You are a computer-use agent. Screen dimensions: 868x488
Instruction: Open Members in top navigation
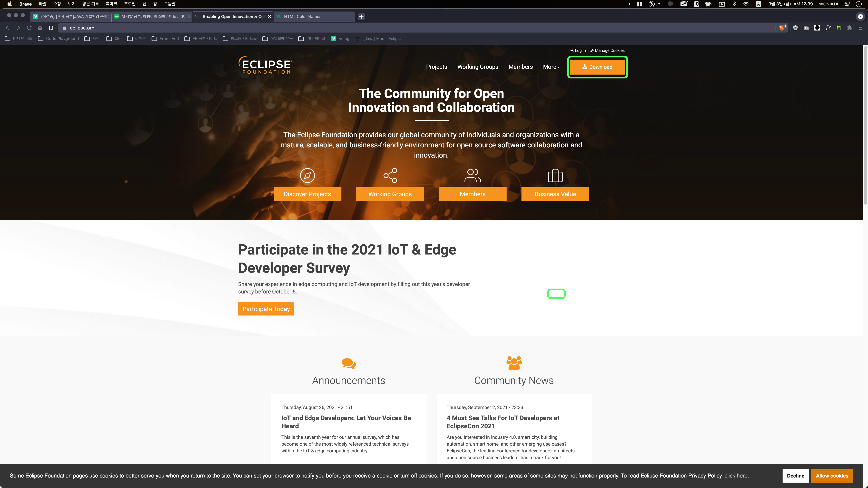(x=520, y=67)
